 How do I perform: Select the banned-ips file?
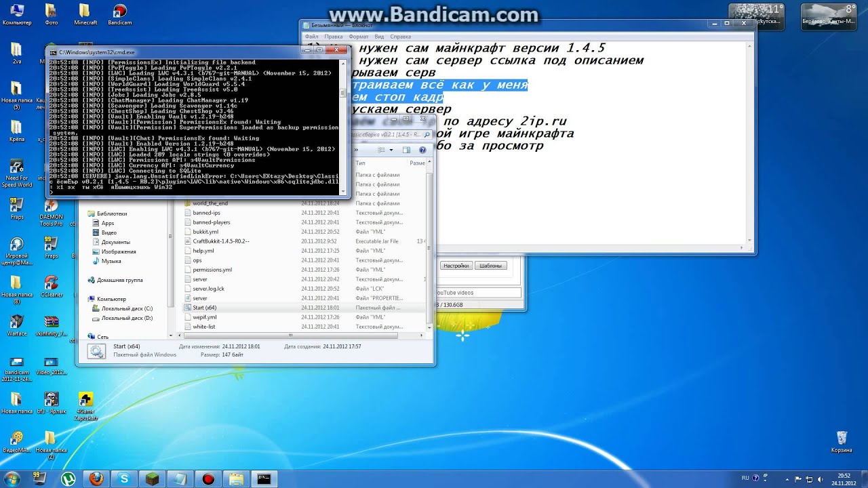[304, 213]
